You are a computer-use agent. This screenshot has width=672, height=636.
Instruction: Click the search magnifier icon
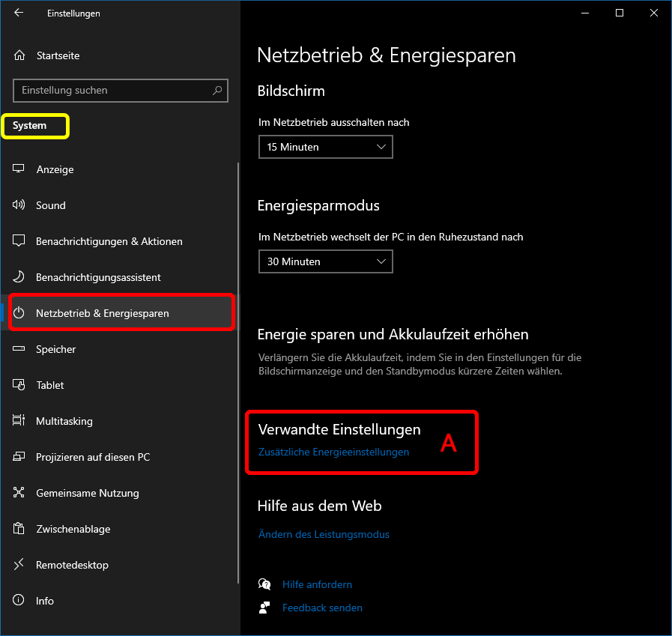tap(217, 91)
